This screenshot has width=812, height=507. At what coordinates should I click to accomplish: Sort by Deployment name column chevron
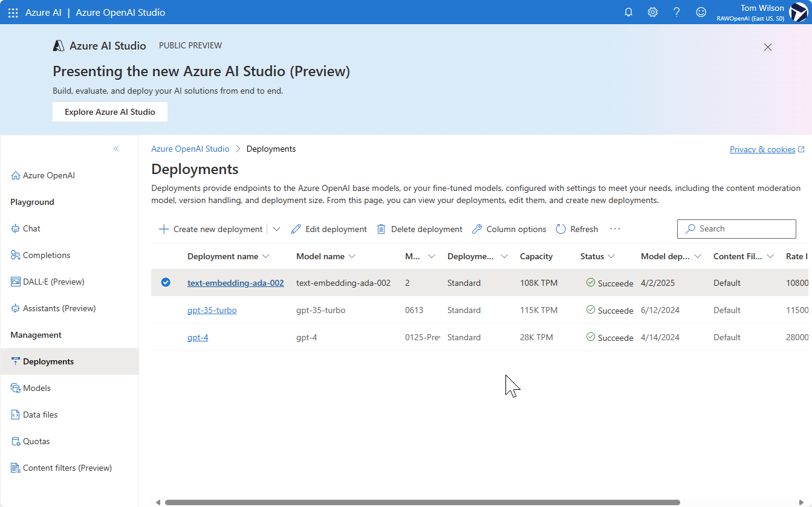pyautogui.click(x=265, y=256)
